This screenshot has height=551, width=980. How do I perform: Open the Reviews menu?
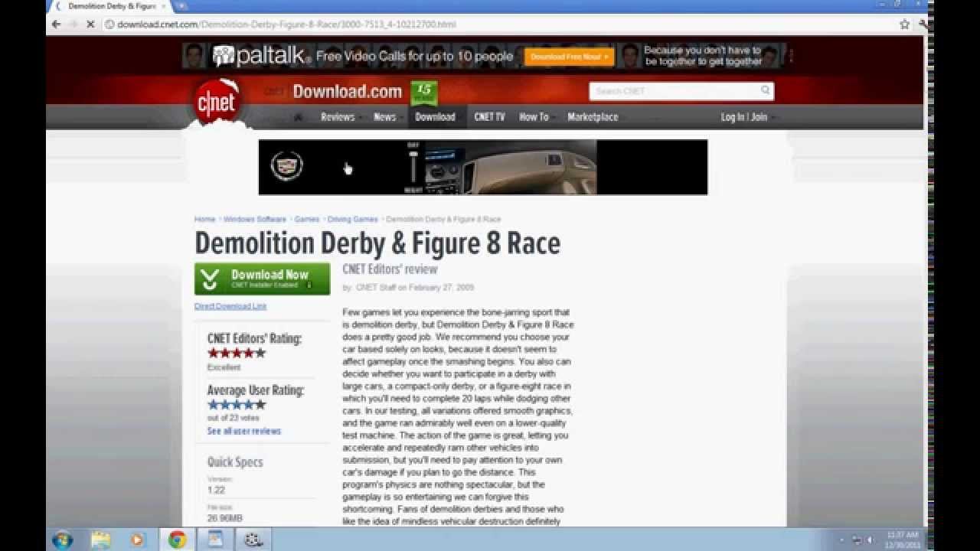338,117
